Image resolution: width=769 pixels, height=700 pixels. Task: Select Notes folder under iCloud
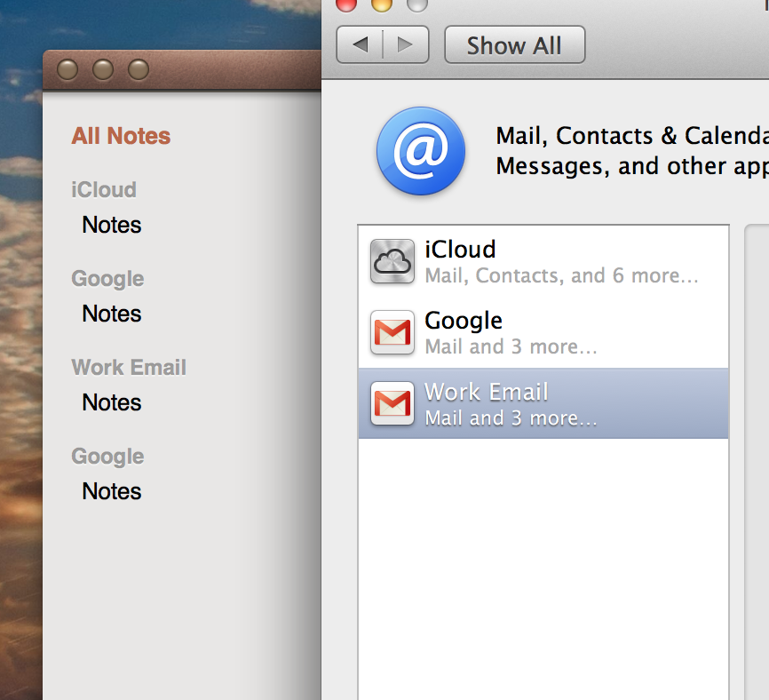[x=112, y=225]
